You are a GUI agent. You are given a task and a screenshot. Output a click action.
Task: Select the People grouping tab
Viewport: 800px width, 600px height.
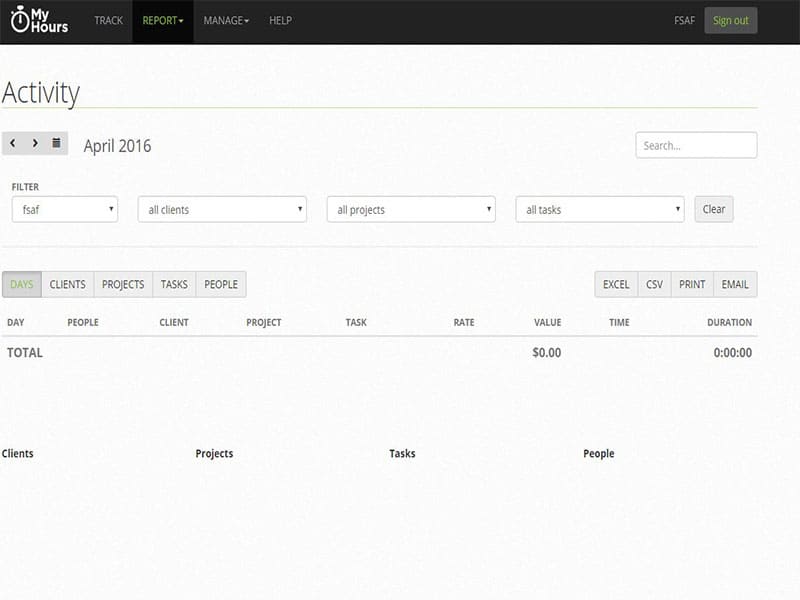[x=221, y=285]
